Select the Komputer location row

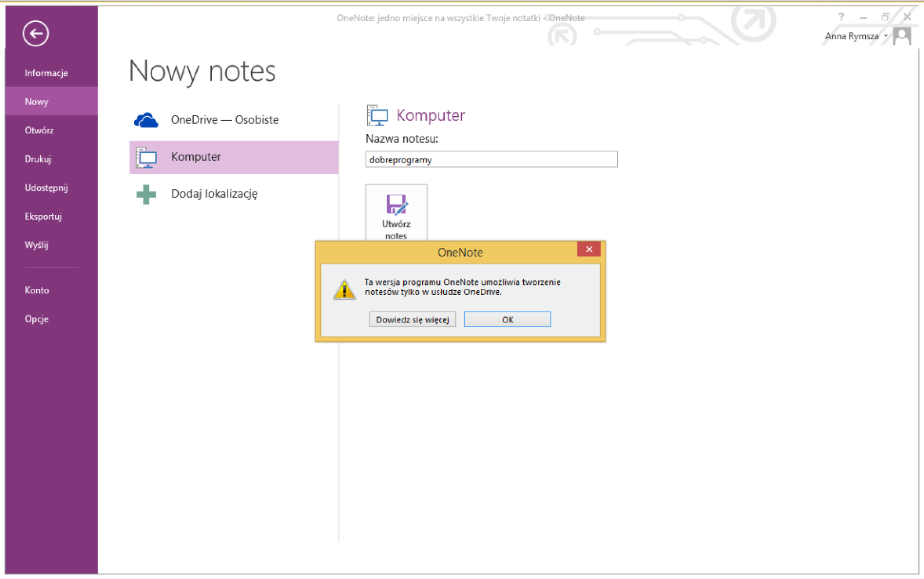234,157
